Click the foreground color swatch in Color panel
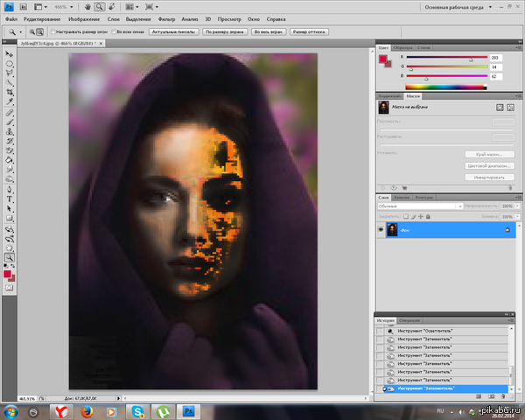 383,59
